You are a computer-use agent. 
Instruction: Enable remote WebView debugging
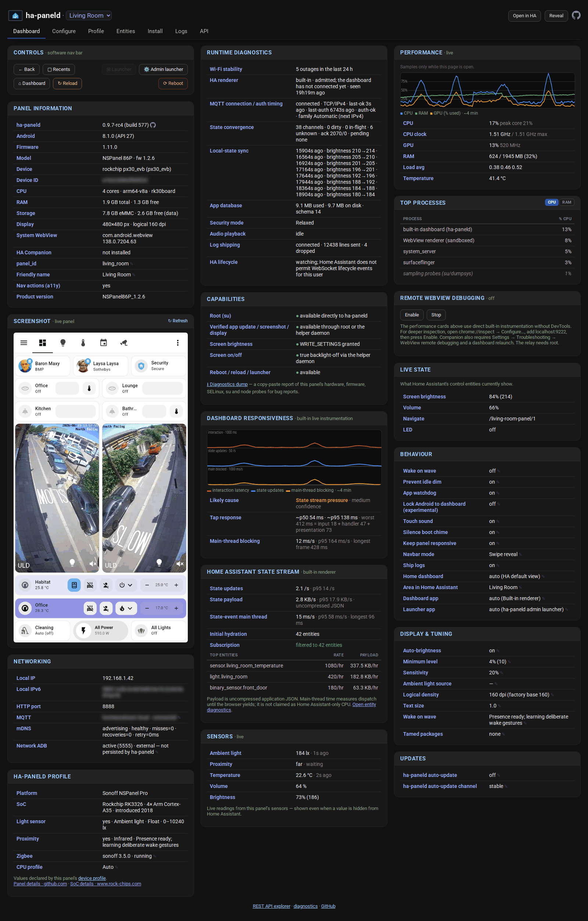point(412,315)
